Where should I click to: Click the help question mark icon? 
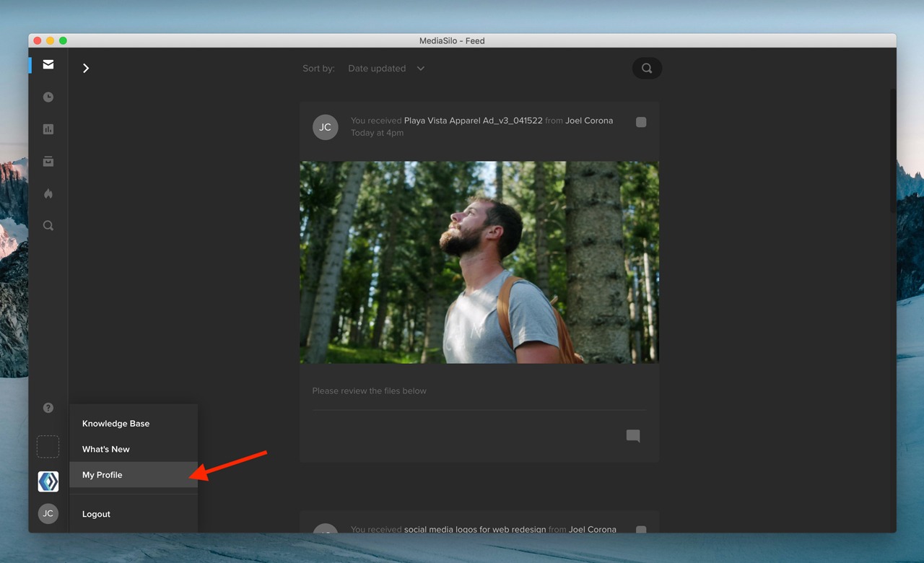click(x=48, y=408)
